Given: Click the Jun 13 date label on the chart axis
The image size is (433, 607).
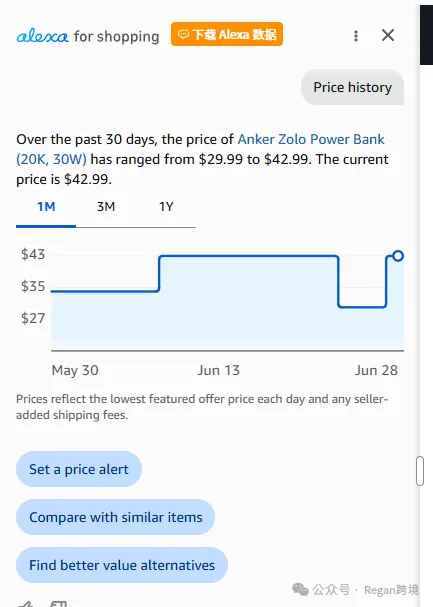Looking at the screenshot, I should click(x=219, y=370).
